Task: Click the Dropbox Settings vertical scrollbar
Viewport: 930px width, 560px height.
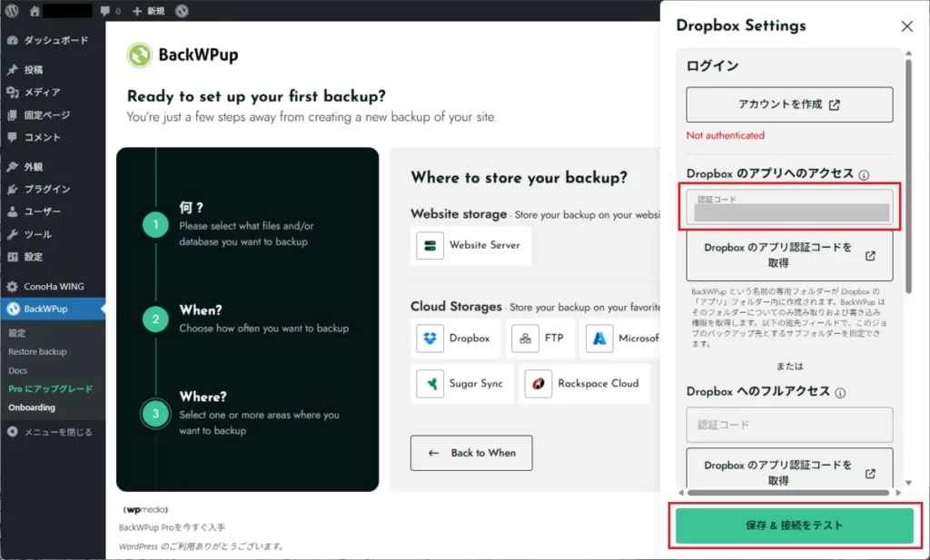Action: click(906, 182)
